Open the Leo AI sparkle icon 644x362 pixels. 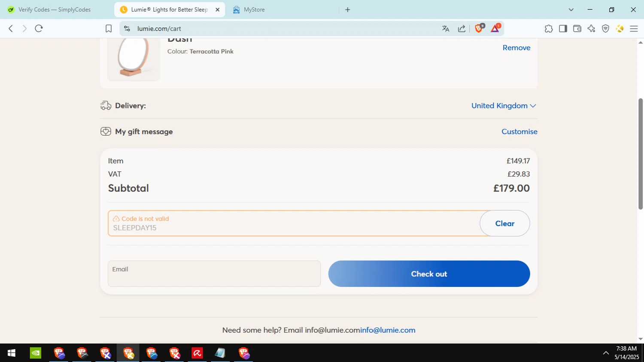[591, 29]
